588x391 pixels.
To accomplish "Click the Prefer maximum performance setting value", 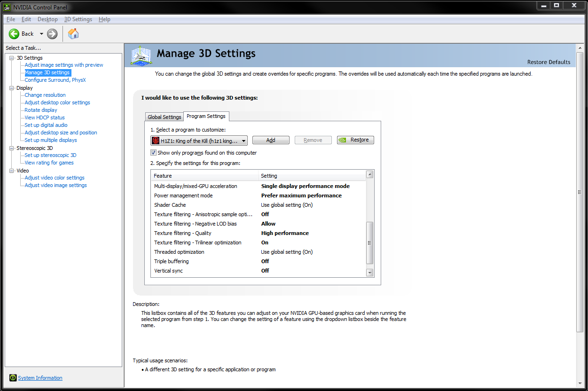I will click(301, 195).
